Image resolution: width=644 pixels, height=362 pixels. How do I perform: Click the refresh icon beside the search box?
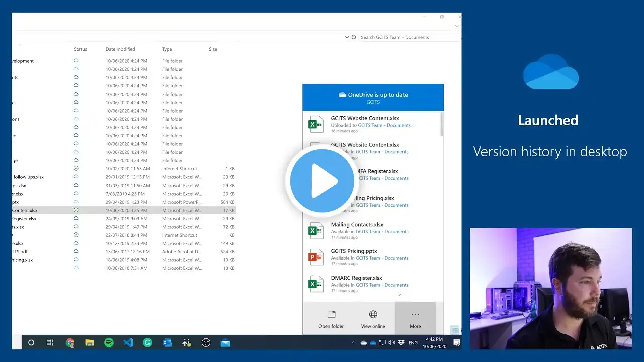pyautogui.click(x=354, y=37)
